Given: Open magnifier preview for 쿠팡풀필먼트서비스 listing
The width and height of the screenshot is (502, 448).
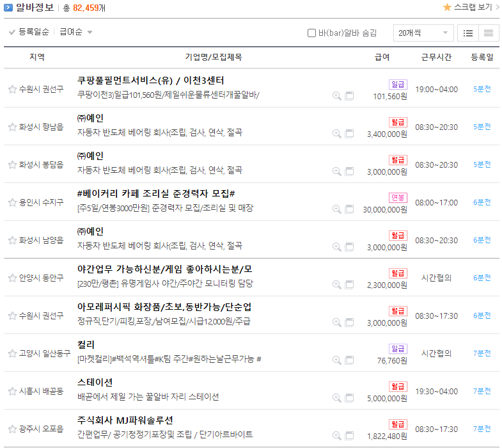Looking at the screenshot, I should coord(337,96).
